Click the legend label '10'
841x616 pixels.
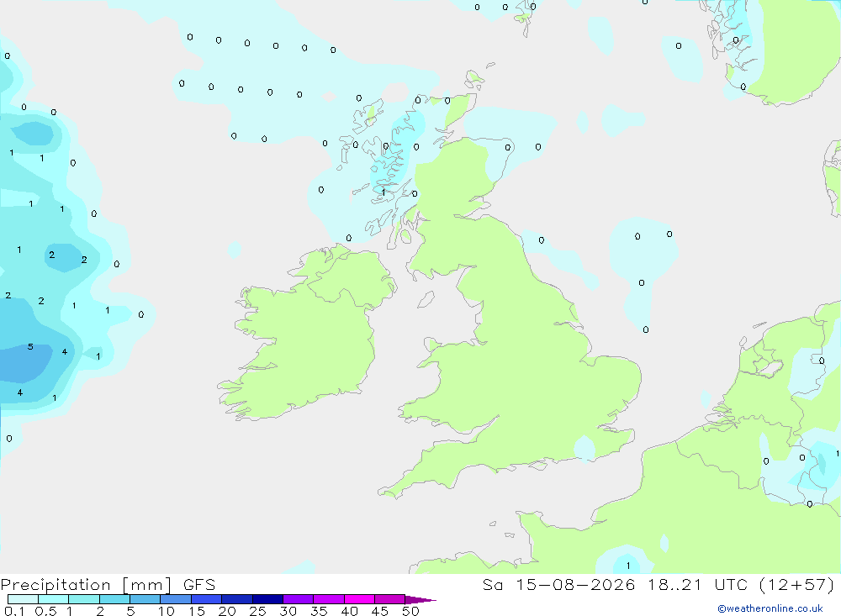[x=167, y=611]
